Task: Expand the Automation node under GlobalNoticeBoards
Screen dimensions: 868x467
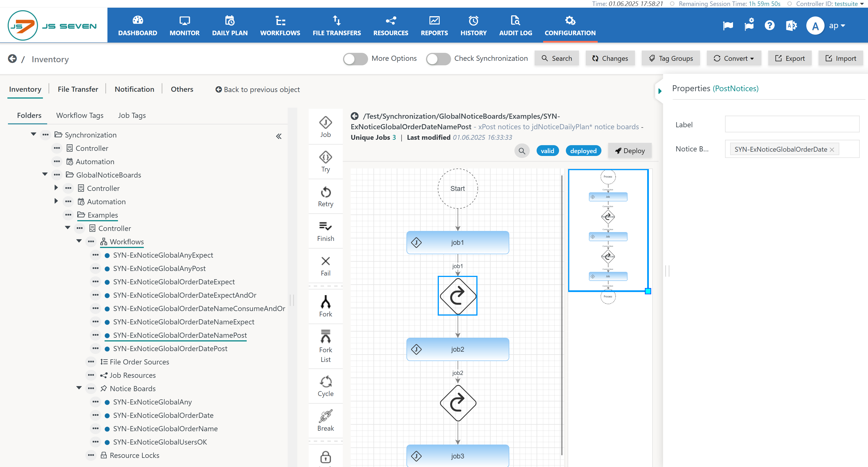Action: coord(56,201)
